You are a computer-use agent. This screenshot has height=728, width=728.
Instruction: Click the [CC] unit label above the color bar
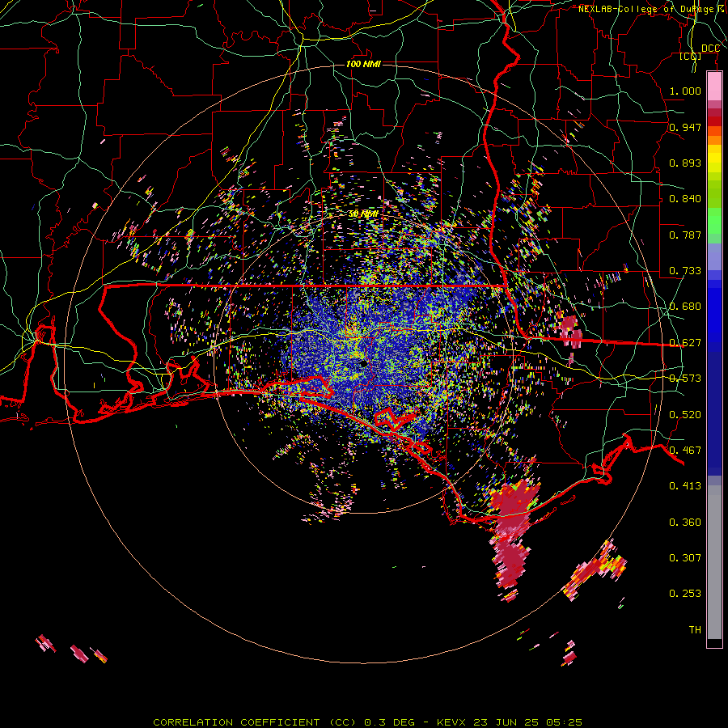(x=691, y=56)
